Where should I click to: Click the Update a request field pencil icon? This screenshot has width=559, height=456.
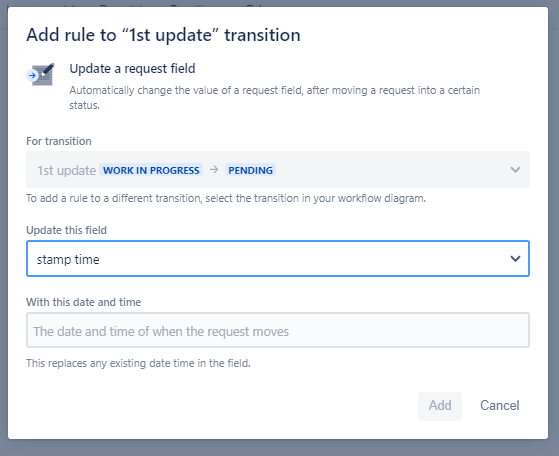click(x=44, y=74)
